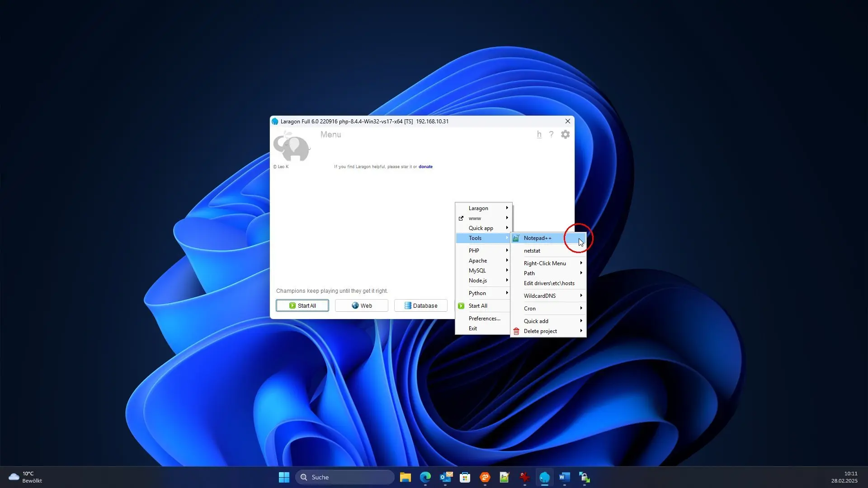Open the Node.js menu entry

[483, 281]
